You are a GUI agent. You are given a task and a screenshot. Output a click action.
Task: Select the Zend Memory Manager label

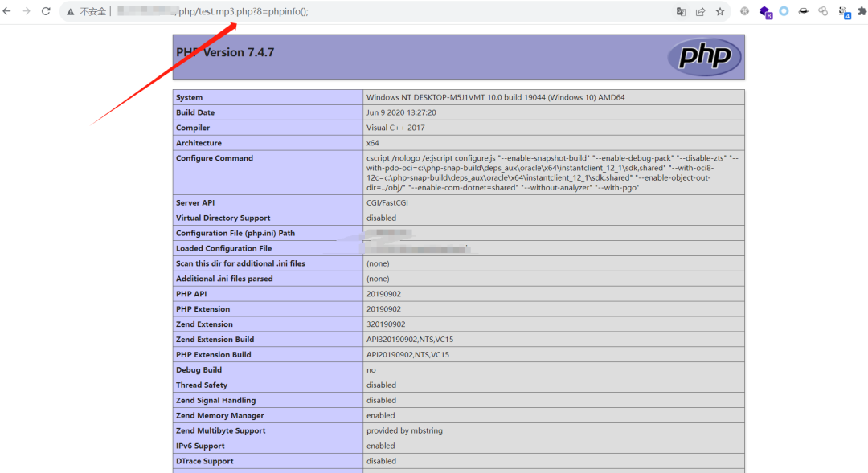219,415
